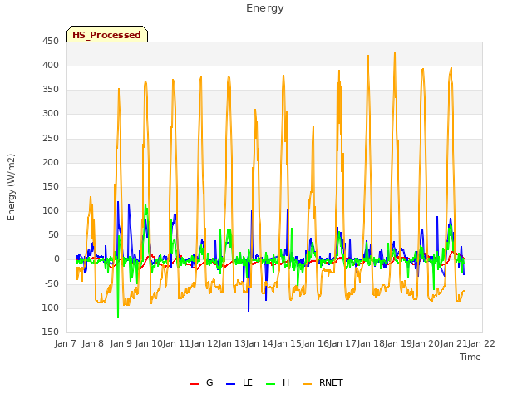Select the LE legend label
Screen dimensions: 532x399
point(248,382)
